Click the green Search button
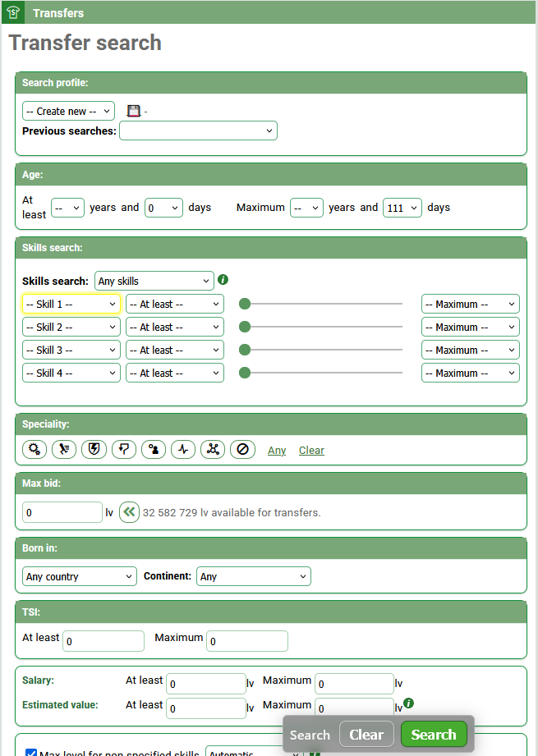Viewport: 538px width, 756px height. point(434,735)
